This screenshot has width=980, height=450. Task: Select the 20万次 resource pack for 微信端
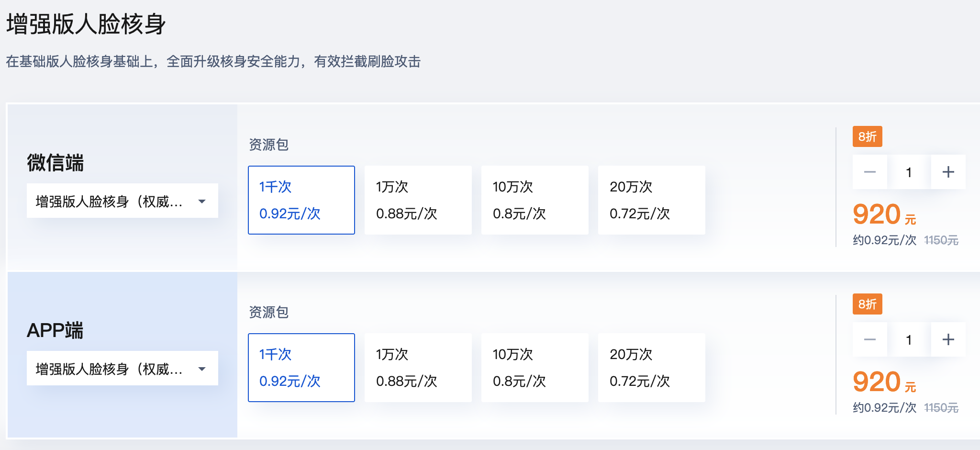tap(651, 200)
